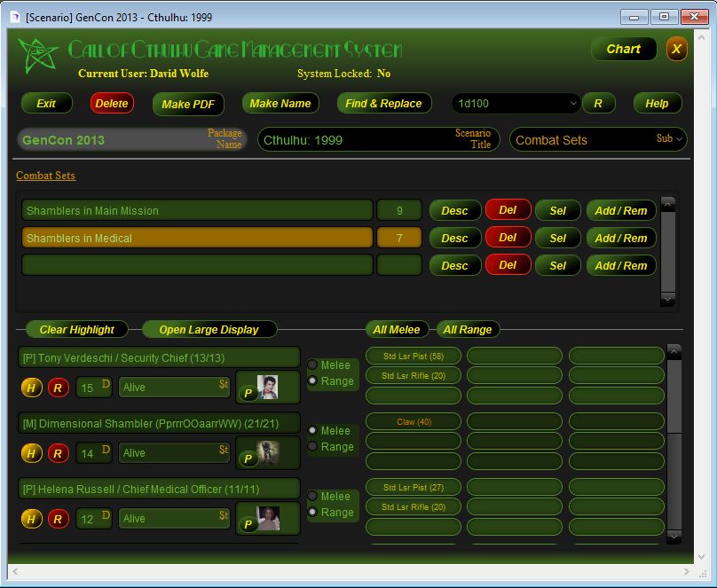Click the Make PDF button
The height and width of the screenshot is (588, 717).
click(x=188, y=104)
